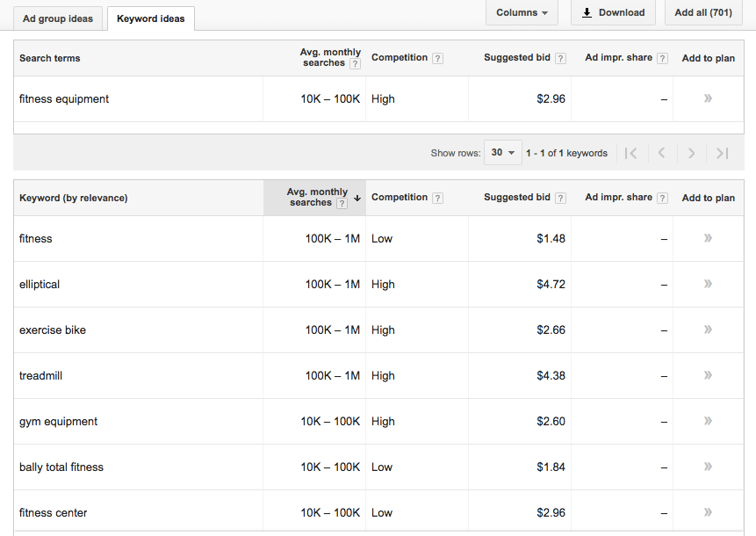The width and height of the screenshot is (756, 536).
Task: Switch to the Ad group ideas tab
Action: coord(57,18)
